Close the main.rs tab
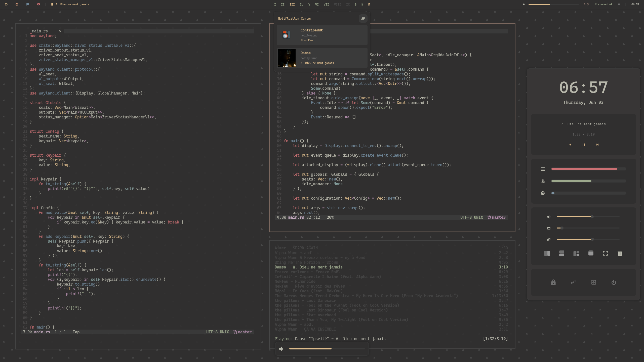 pos(60,31)
